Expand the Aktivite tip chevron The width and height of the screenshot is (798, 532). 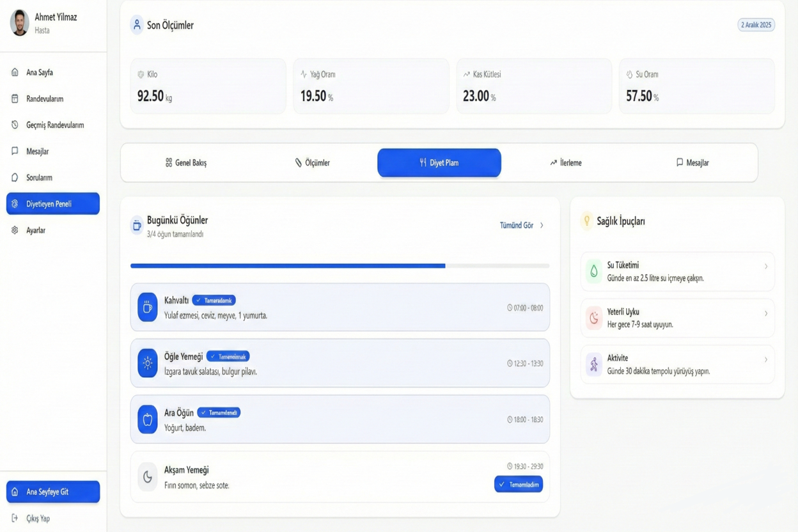tap(766, 360)
